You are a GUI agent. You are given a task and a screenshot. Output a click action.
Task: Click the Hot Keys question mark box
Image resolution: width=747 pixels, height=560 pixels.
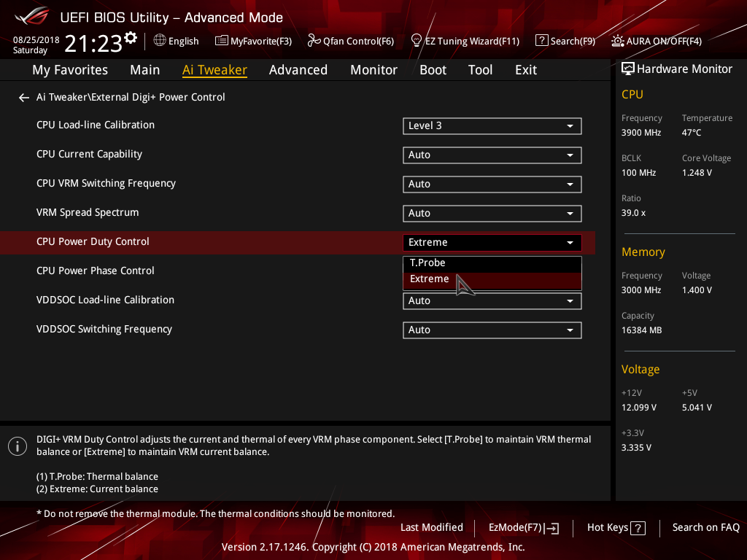[x=638, y=528]
